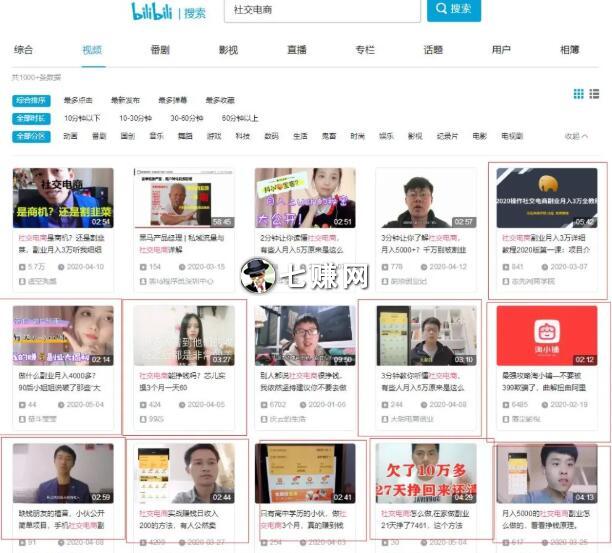Open the 专栏 tab
This screenshot has width=612, height=553.
(365, 50)
